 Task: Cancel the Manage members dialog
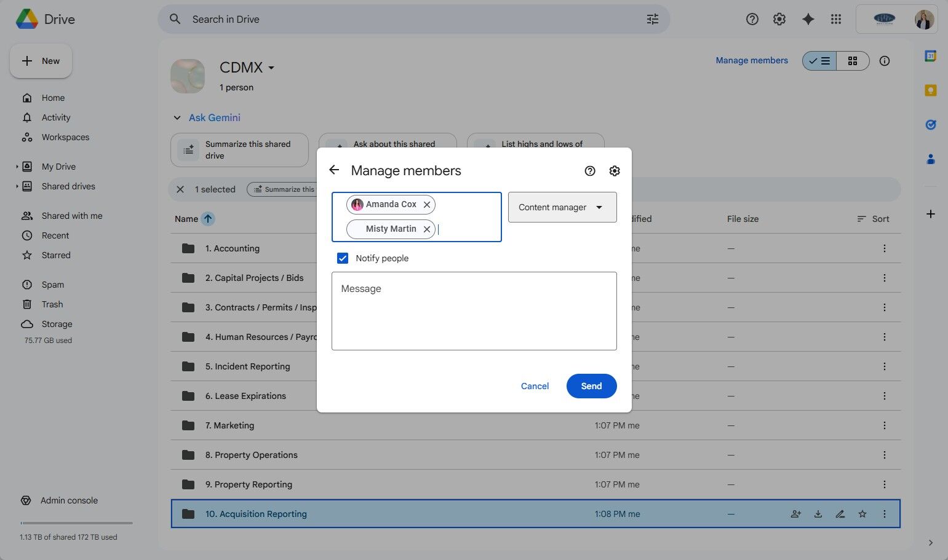point(535,386)
